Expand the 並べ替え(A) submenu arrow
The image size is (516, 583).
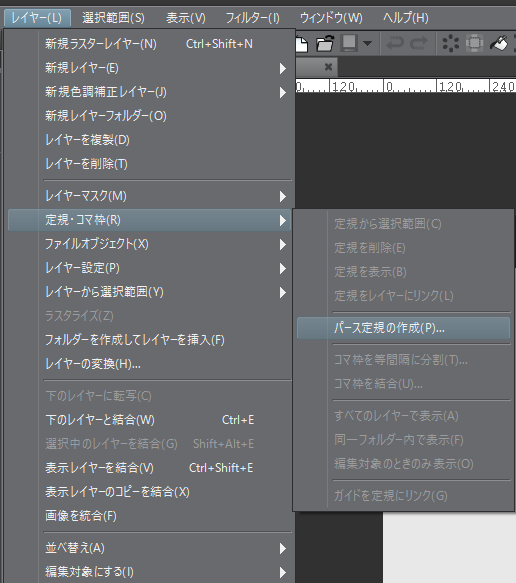pyautogui.click(x=283, y=548)
